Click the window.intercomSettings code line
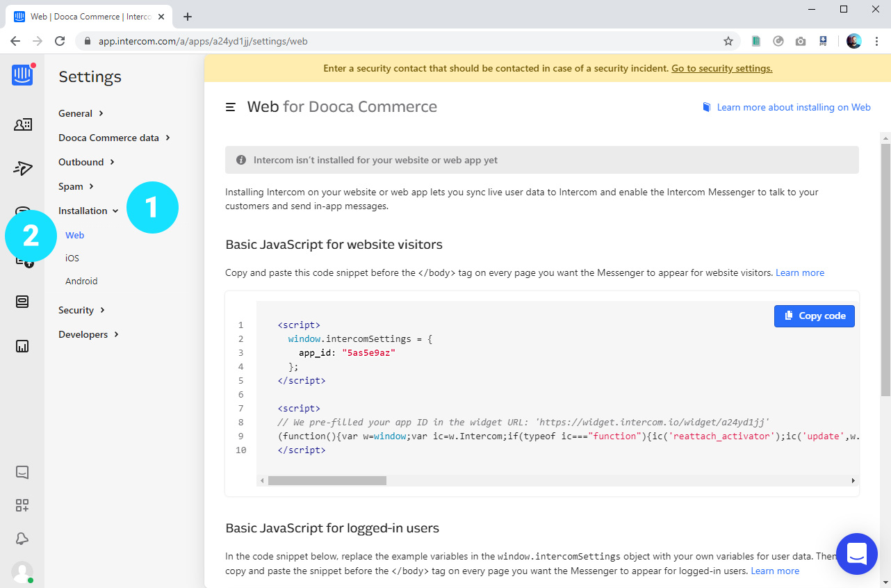 pos(360,338)
